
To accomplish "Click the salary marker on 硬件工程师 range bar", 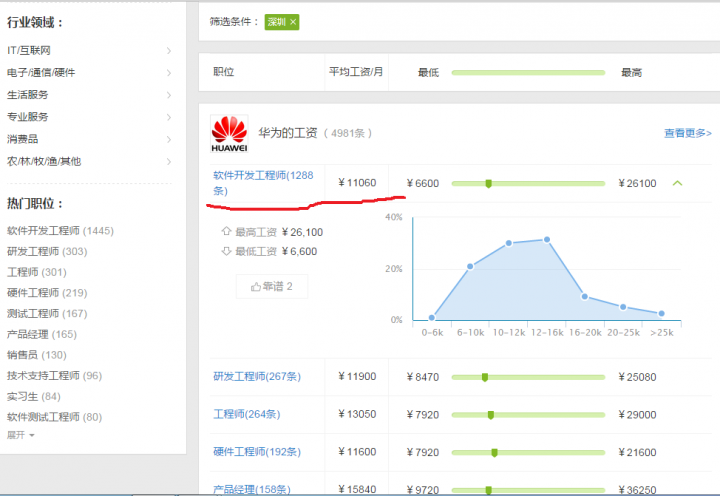I will click(495, 453).
